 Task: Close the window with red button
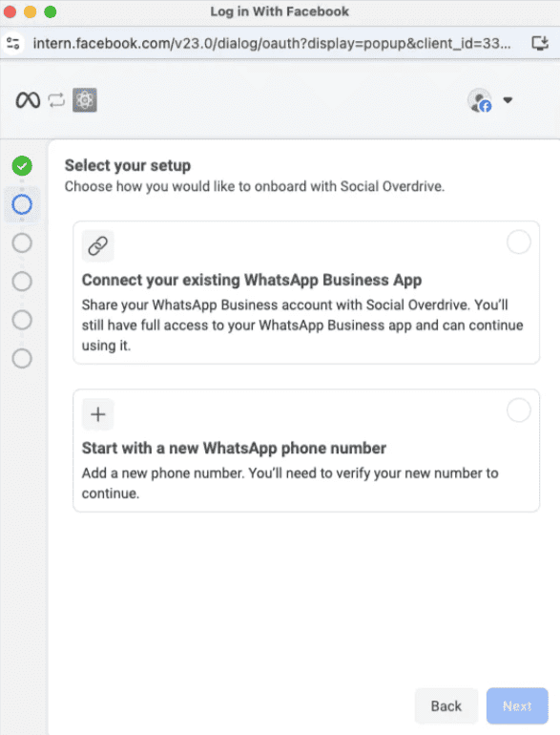[10, 11]
